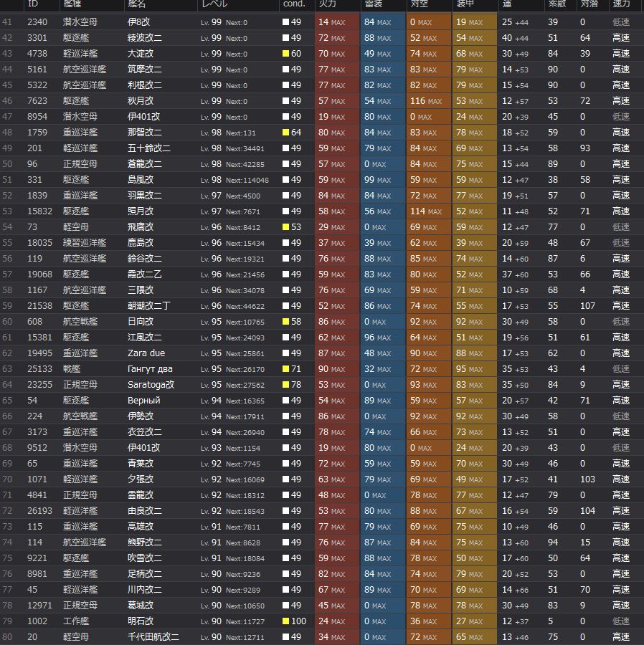The image size is (644, 645).
Task: Click the yellow condition square for 大淀改
Action: pyautogui.click(x=285, y=54)
